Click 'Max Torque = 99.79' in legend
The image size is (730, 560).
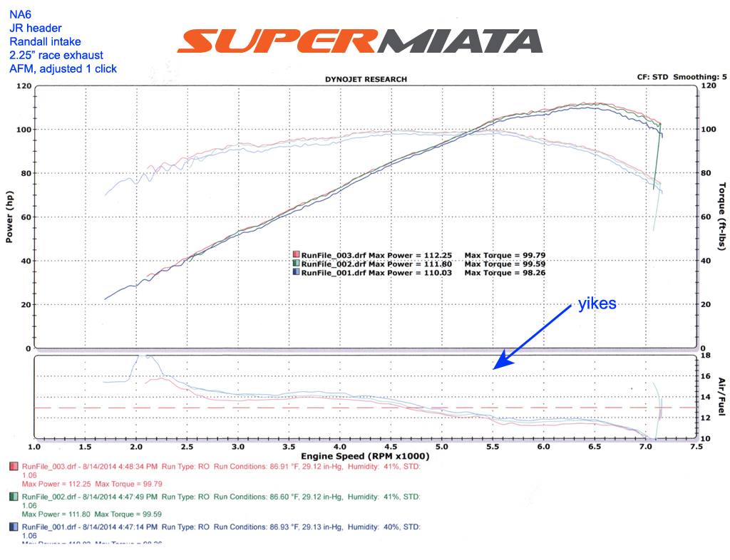[505, 255]
